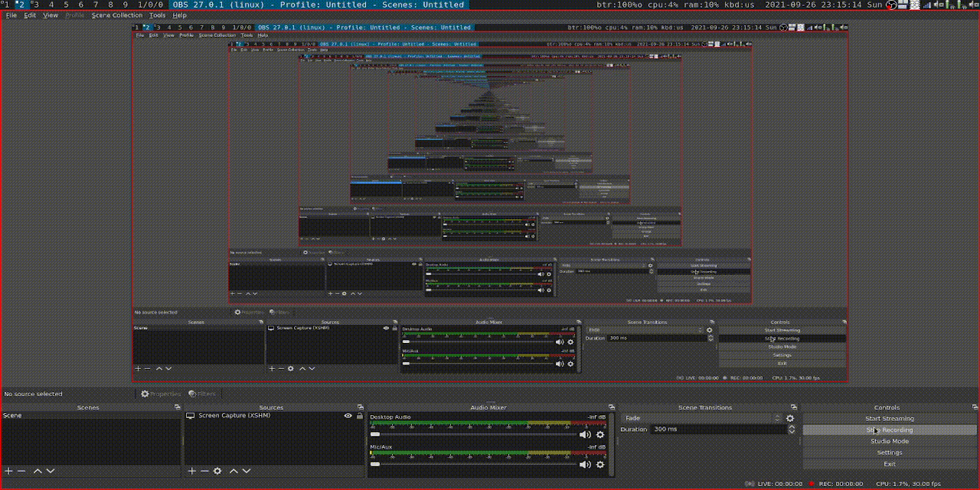Click 'LIVE: 00:00:00' in status bar
The image size is (980, 490).
click(780, 484)
